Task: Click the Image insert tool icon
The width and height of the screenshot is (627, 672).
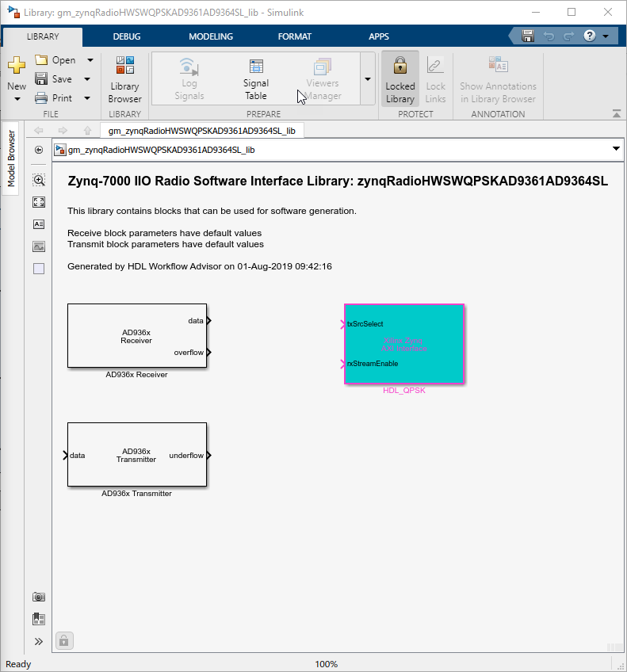Action: click(x=39, y=246)
